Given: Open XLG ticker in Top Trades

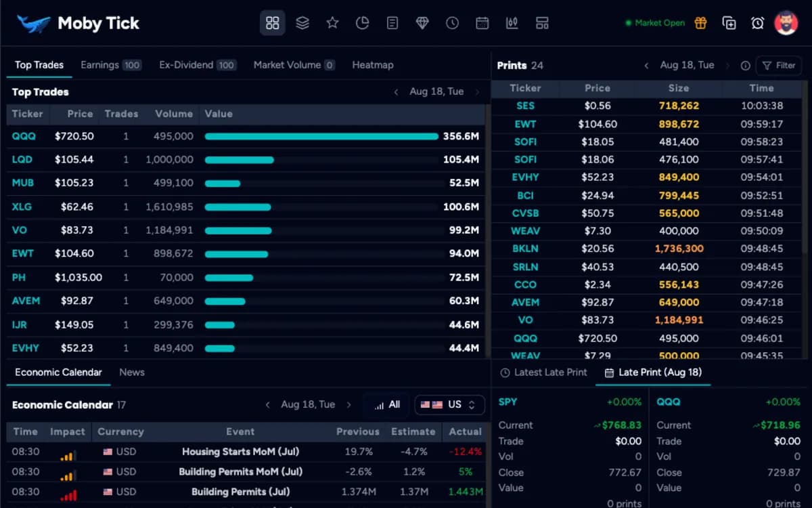Looking at the screenshot, I should coord(22,207).
